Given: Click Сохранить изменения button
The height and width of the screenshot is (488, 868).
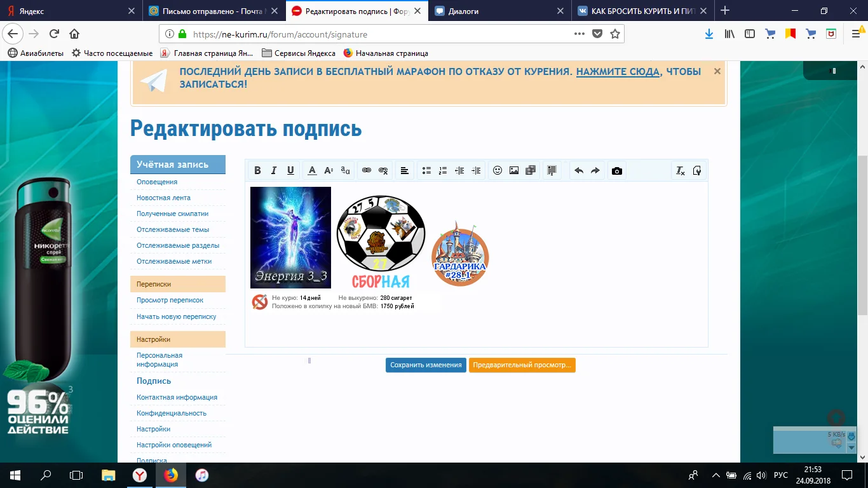Looking at the screenshot, I should pyautogui.click(x=426, y=365).
